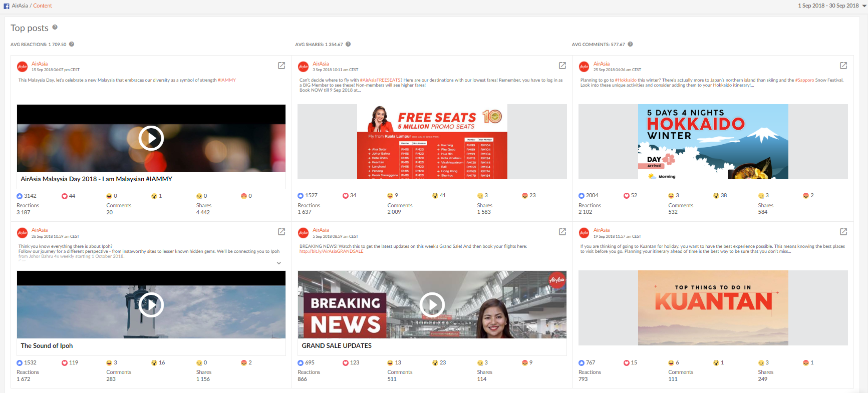This screenshot has height=393, width=868.
Task: Play the Grand Sale Updates breaking news video
Action: click(x=432, y=304)
